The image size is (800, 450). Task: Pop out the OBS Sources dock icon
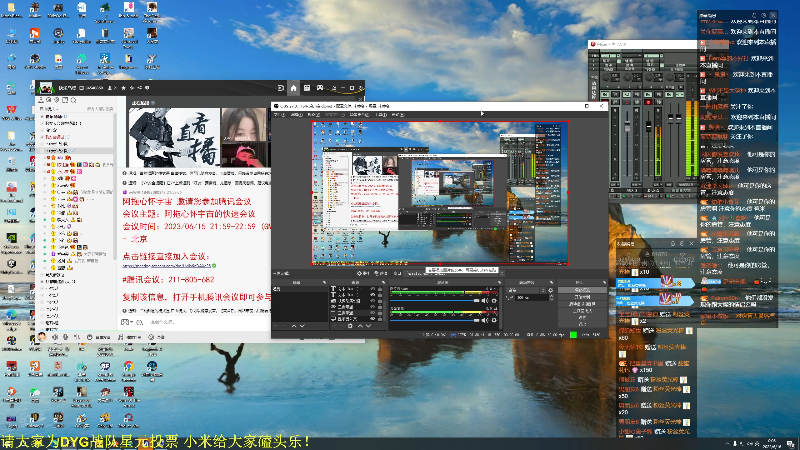click(x=384, y=282)
